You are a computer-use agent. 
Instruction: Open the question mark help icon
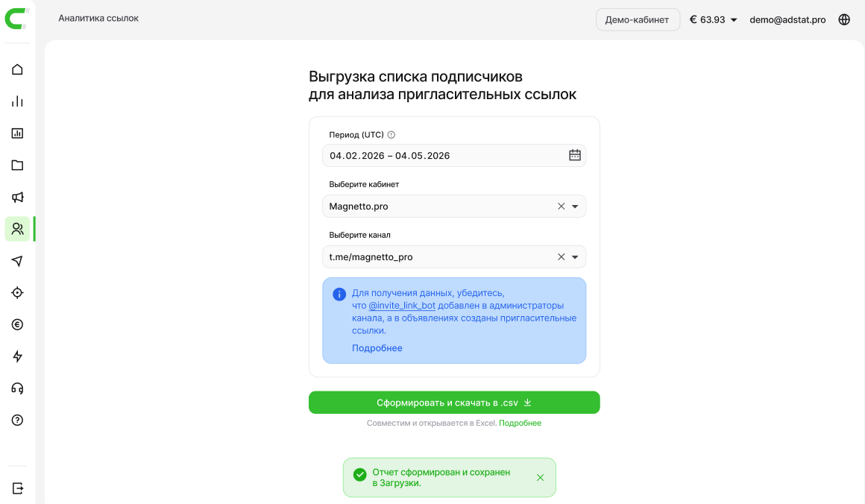click(x=17, y=420)
